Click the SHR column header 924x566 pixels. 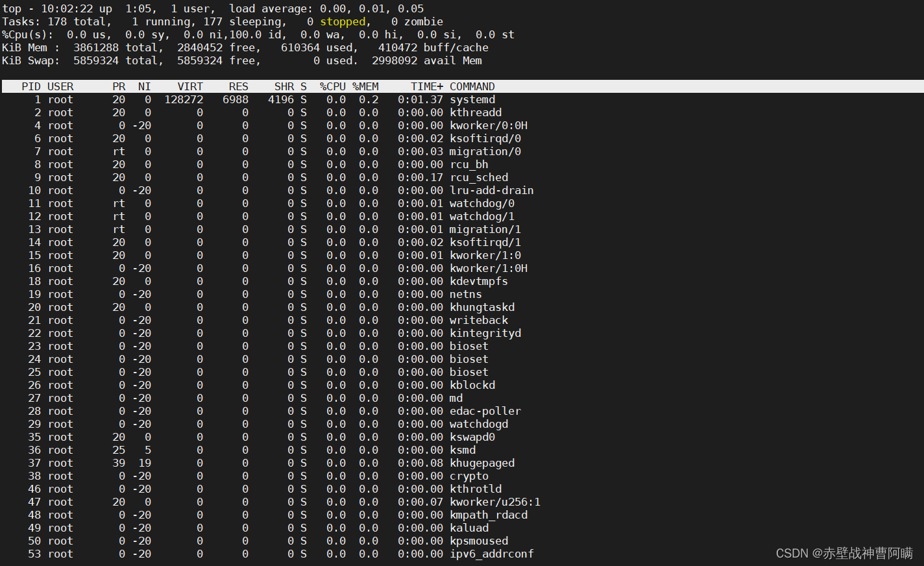(x=284, y=86)
